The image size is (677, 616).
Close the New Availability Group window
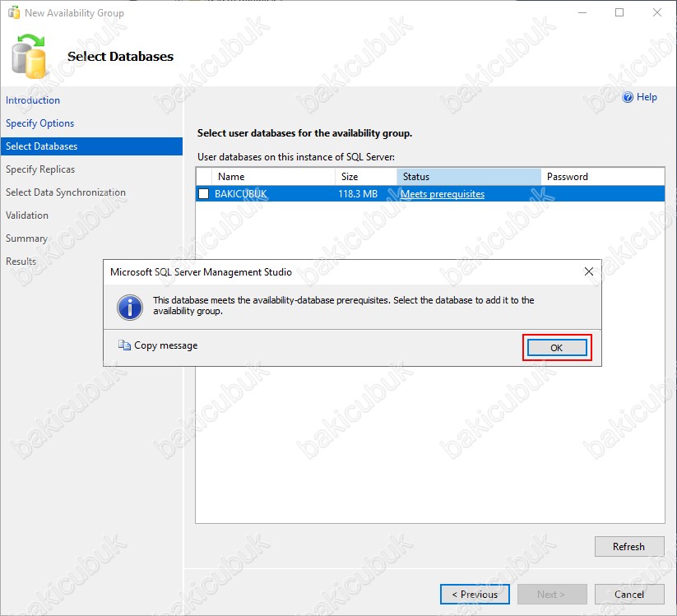point(656,13)
